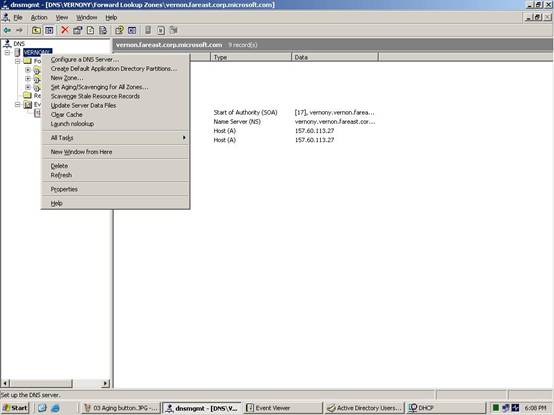This screenshot has width=554, height=415.
Task: Sort records by the Data column header
Action: tap(335, 57)
